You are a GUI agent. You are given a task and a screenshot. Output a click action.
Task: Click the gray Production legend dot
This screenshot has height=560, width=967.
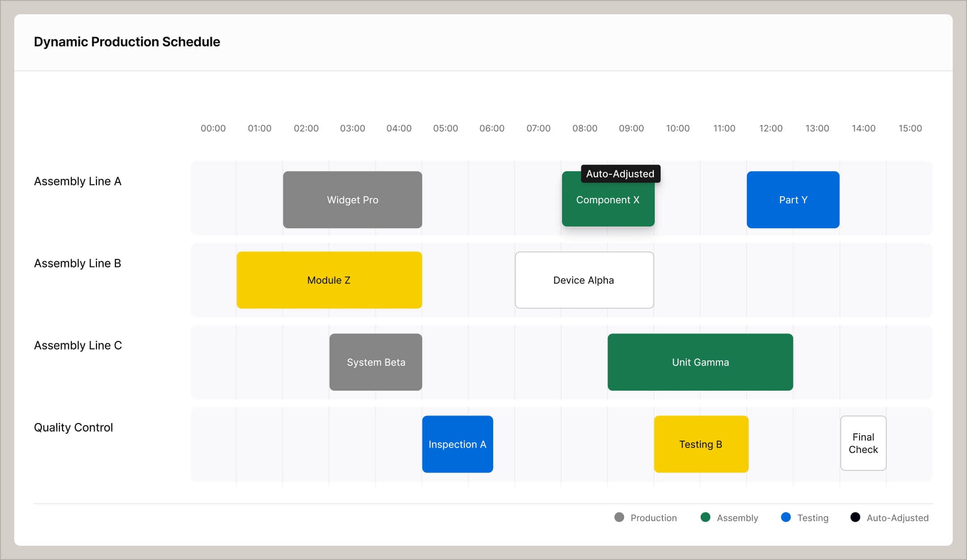pos(620,518)
